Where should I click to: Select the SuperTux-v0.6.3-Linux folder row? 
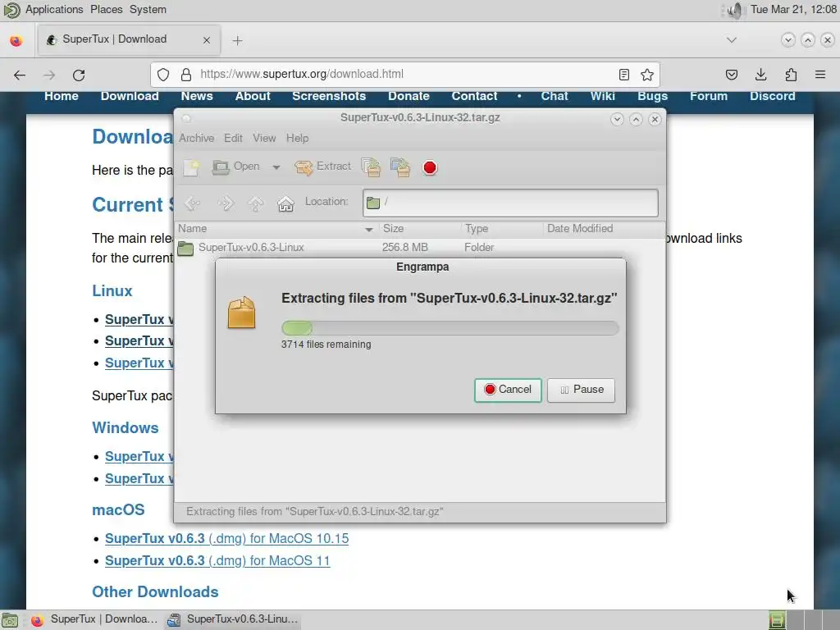click(420, 248)
